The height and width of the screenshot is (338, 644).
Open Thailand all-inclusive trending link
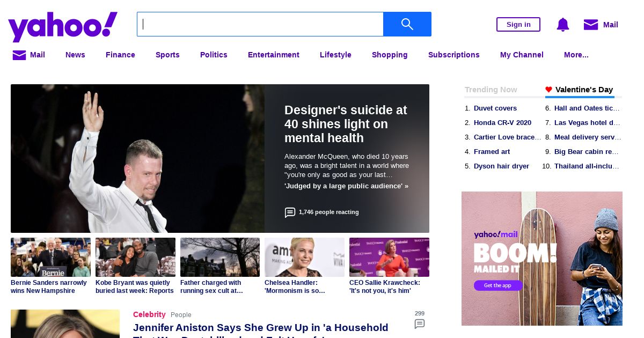(x=587, y=166)
